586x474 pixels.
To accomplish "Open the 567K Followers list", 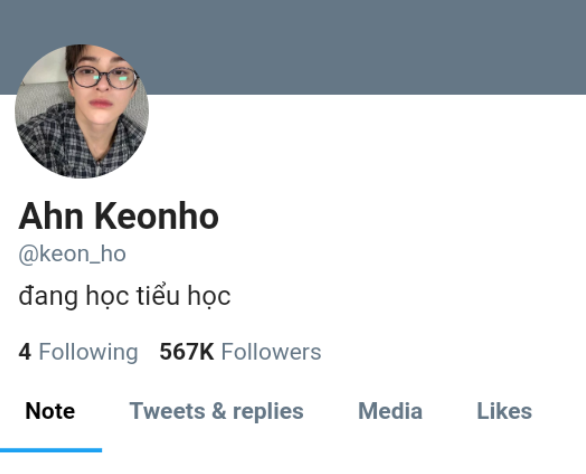I will [240, 352].
